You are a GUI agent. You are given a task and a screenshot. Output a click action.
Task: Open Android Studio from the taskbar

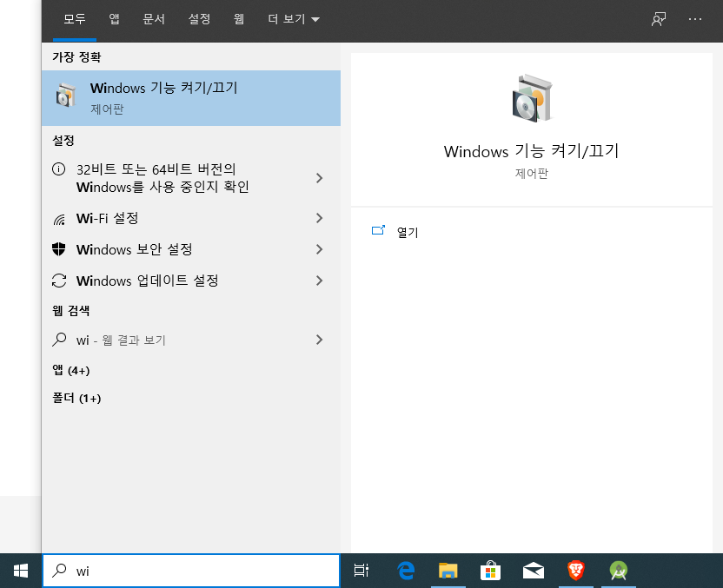click(619, 571)
